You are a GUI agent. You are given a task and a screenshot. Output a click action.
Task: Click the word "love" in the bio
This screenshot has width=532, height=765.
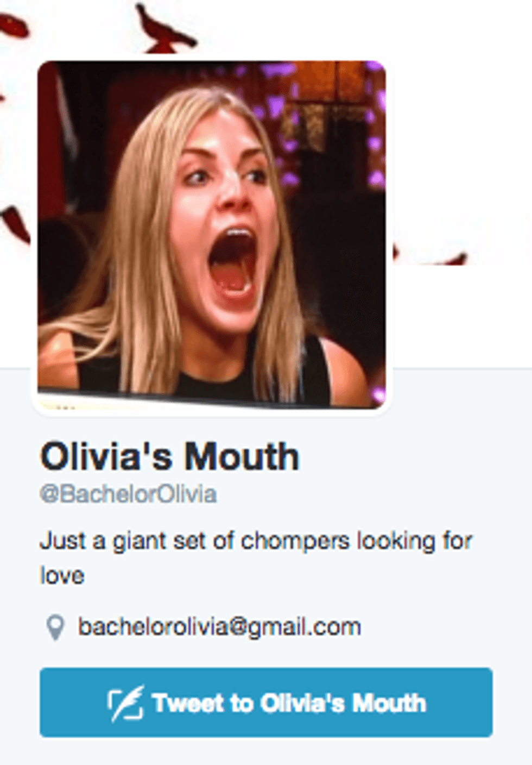tap(62, 575)
